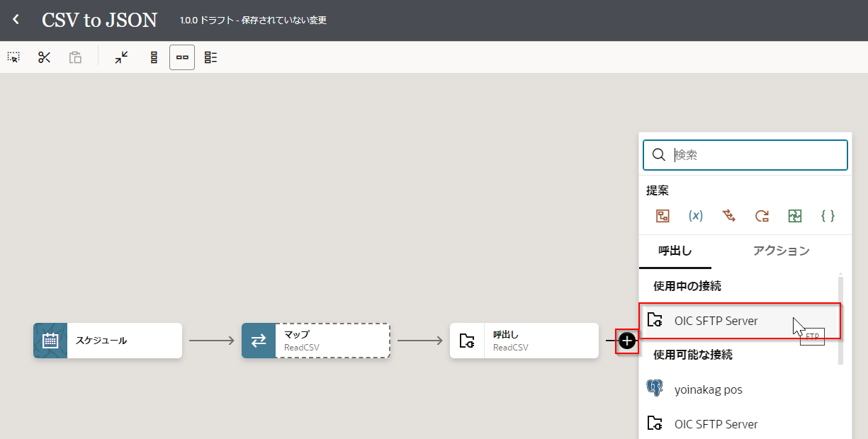Screen dimensions: 868x439
Task: Select OIC SFTP Server under 使用中の接続
Action: tap(716, 321)
